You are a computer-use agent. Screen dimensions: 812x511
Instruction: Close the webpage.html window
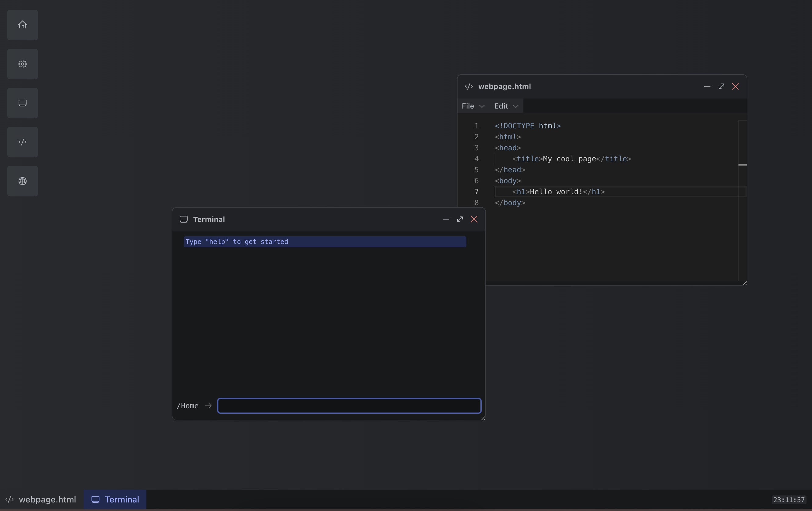pos(735,87)
